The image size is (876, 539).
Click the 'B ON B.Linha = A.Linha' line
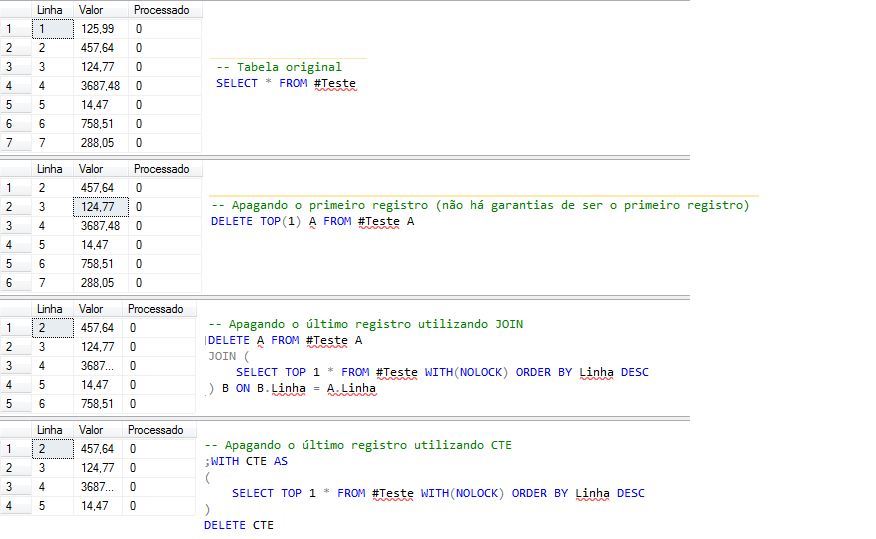(x=294, y=388)
